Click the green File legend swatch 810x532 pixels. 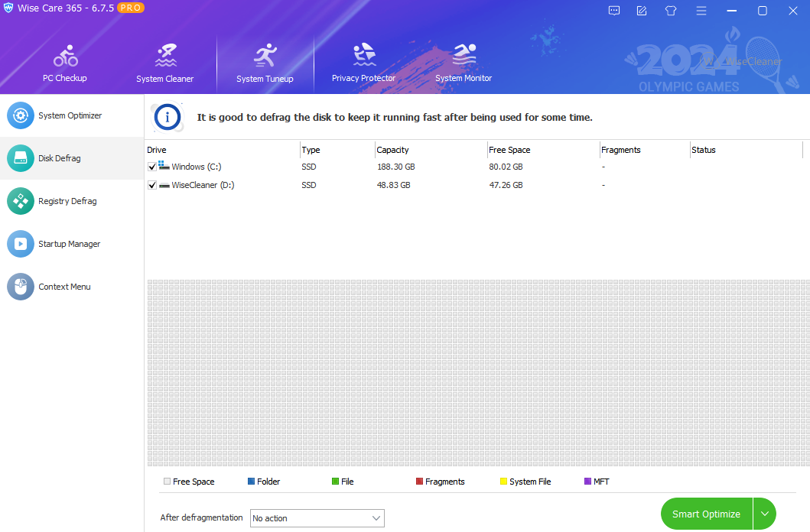[335, 482]
